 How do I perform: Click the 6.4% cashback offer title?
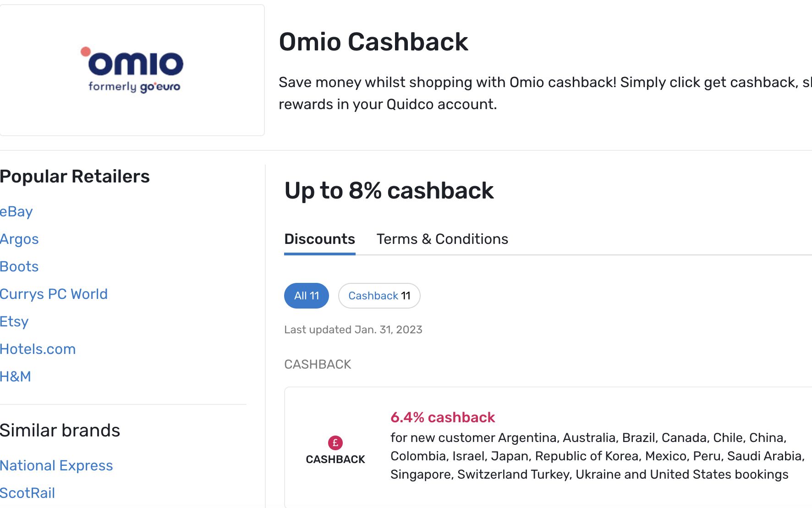(443, 417)
